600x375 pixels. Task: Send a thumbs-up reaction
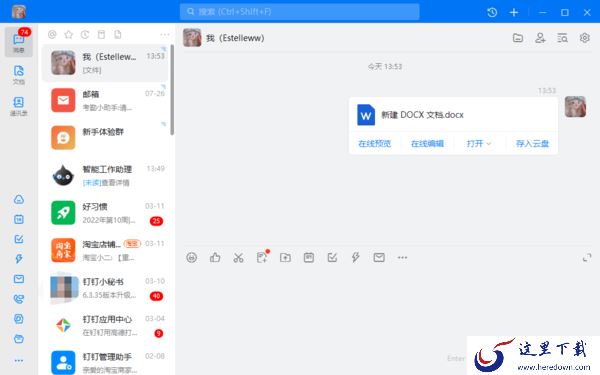(215, 258)
